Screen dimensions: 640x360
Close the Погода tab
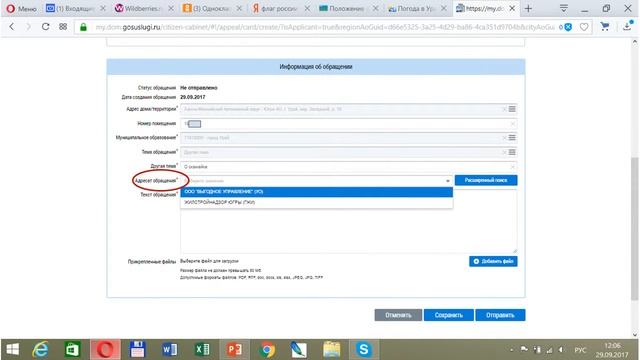point(444,8)
